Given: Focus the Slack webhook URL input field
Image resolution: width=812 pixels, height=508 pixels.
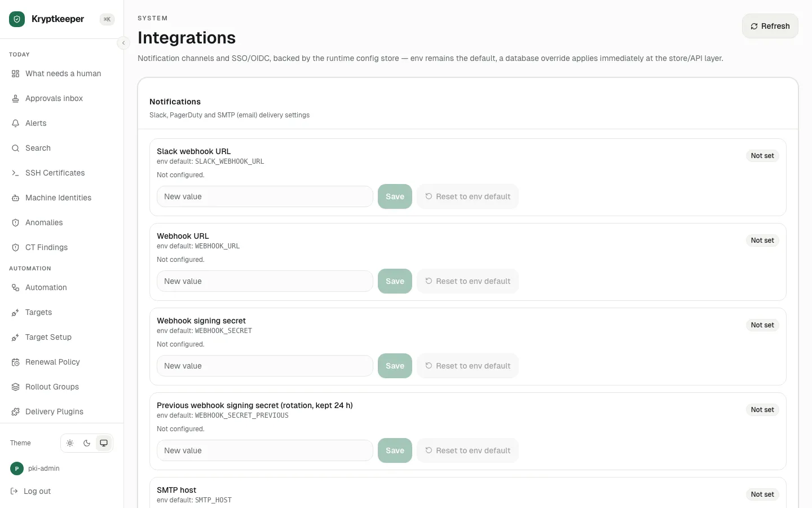Looking at the screenshot, I should (265, 196).
